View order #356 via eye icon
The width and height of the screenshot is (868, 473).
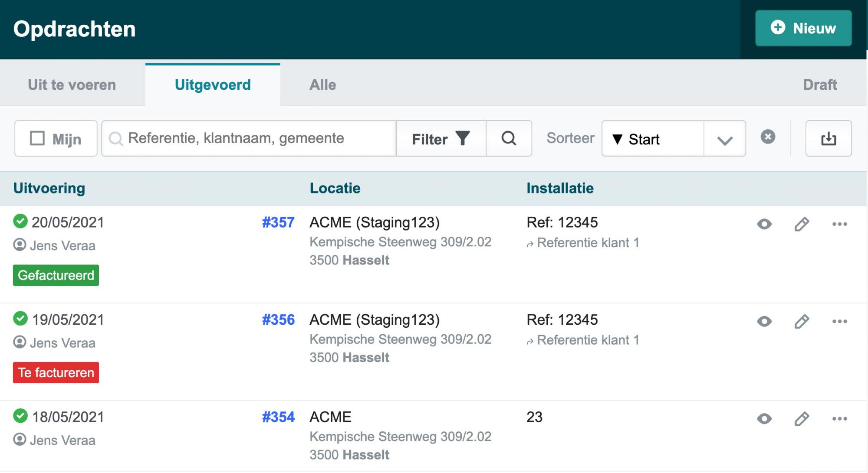[764, 321]
